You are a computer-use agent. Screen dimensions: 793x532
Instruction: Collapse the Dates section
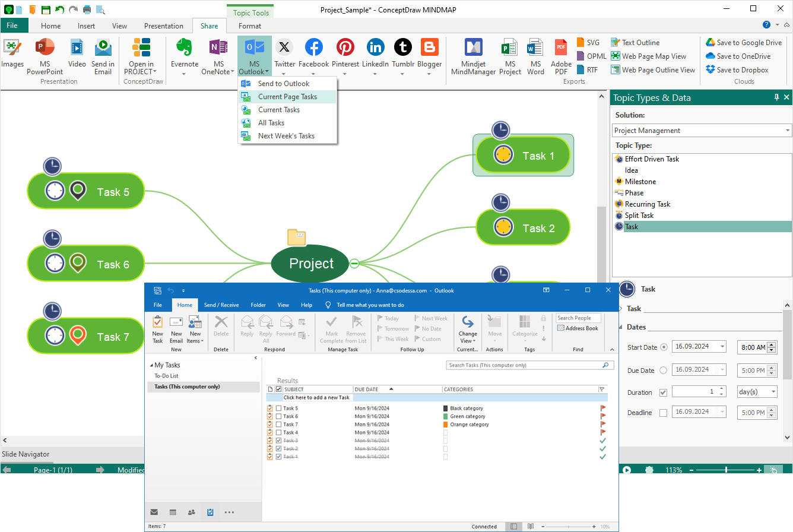(x=621, y=327)
